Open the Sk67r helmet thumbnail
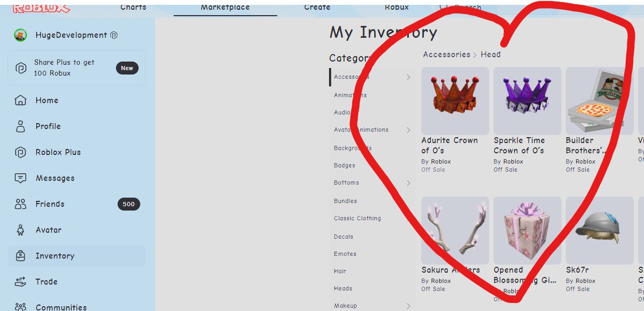Image resolution: width=644 pixels, height=311 pixels. pos(600,231)
